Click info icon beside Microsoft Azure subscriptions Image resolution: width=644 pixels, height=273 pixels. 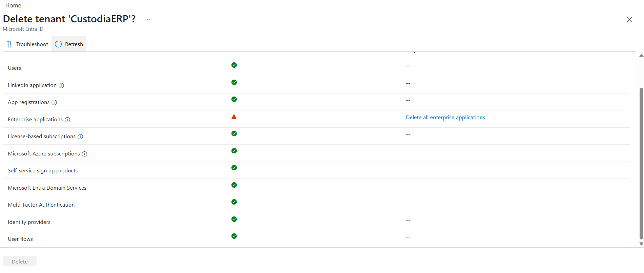click(x=85, y=154)
